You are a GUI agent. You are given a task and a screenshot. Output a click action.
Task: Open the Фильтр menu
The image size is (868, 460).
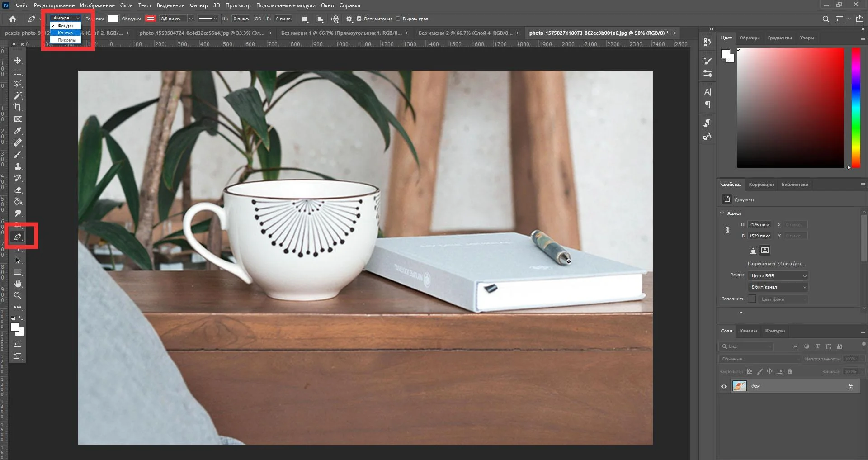[x=198, y=5]
